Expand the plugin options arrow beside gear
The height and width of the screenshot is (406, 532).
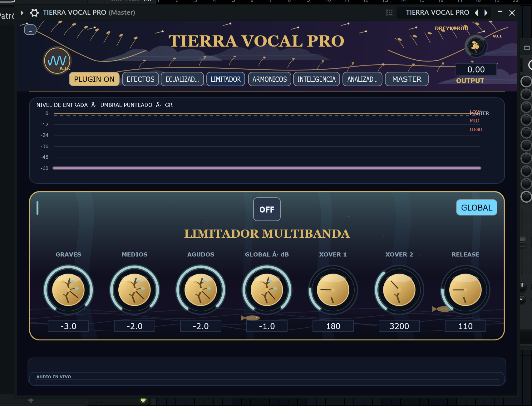click(22, 12)
